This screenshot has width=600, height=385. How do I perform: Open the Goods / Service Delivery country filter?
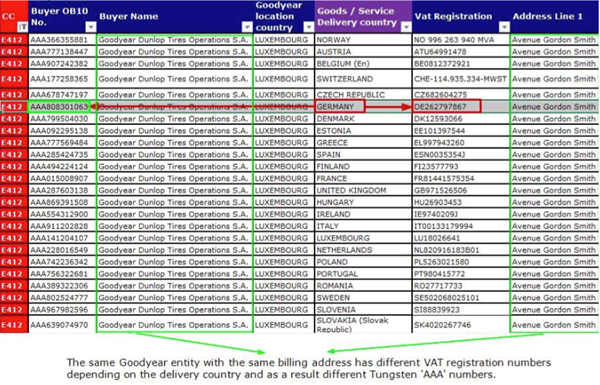[x=406, y=27]
